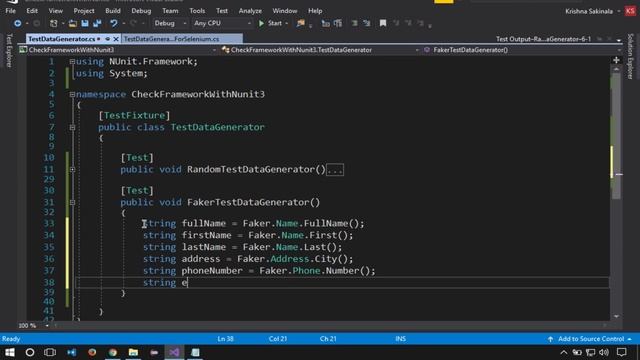This screenshot has width=640, height=360.
Task: Open the Start button dropdown arrow
Action: coord(287,24)
